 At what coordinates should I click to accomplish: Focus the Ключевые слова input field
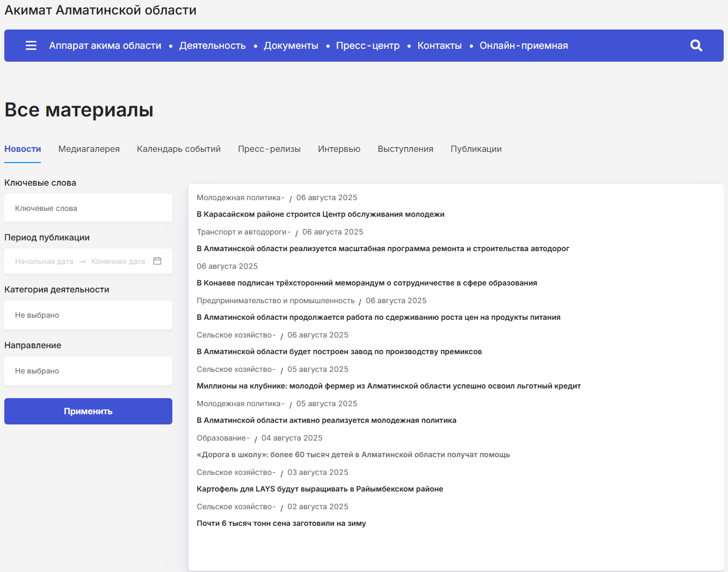88,208
